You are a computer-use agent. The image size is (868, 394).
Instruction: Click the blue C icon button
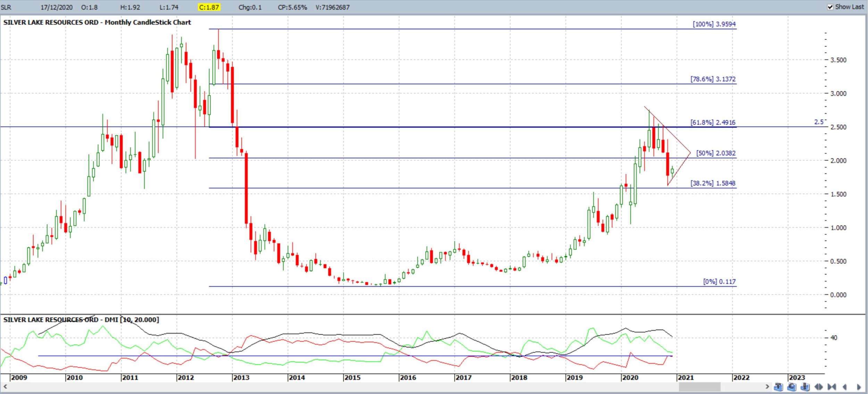coord(792,387)
